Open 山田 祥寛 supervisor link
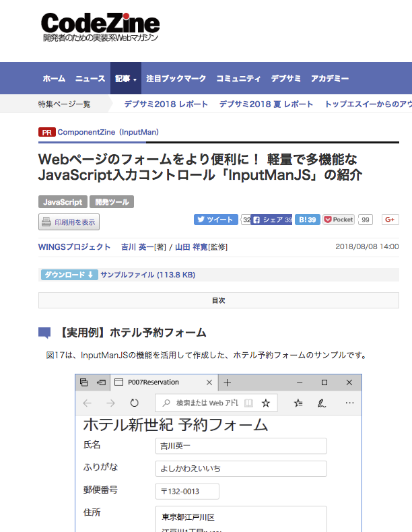The image size is (412, 532). 191,247
